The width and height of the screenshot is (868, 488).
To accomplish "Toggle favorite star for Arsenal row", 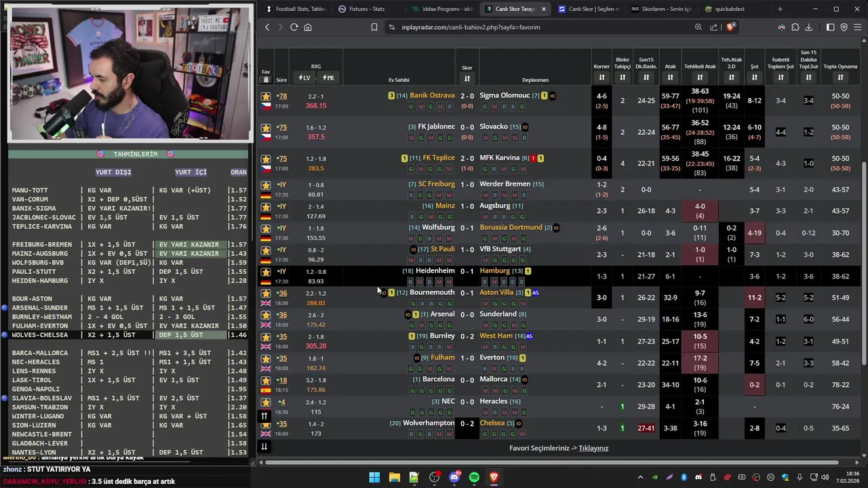I will click(x=266, y=315).
